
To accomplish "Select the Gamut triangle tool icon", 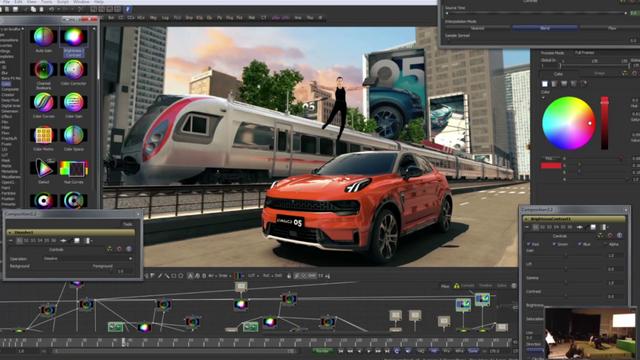I will (x=44, y=168).
